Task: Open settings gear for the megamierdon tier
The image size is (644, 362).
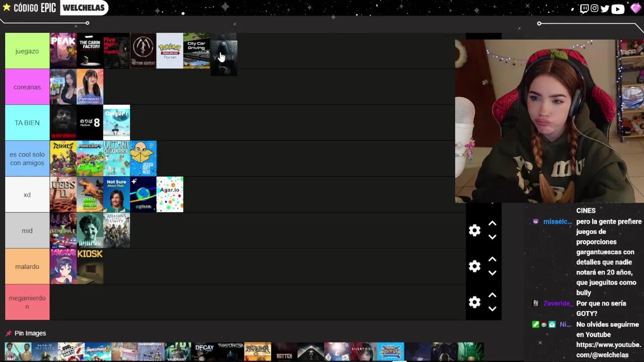Action: (474, 302)
